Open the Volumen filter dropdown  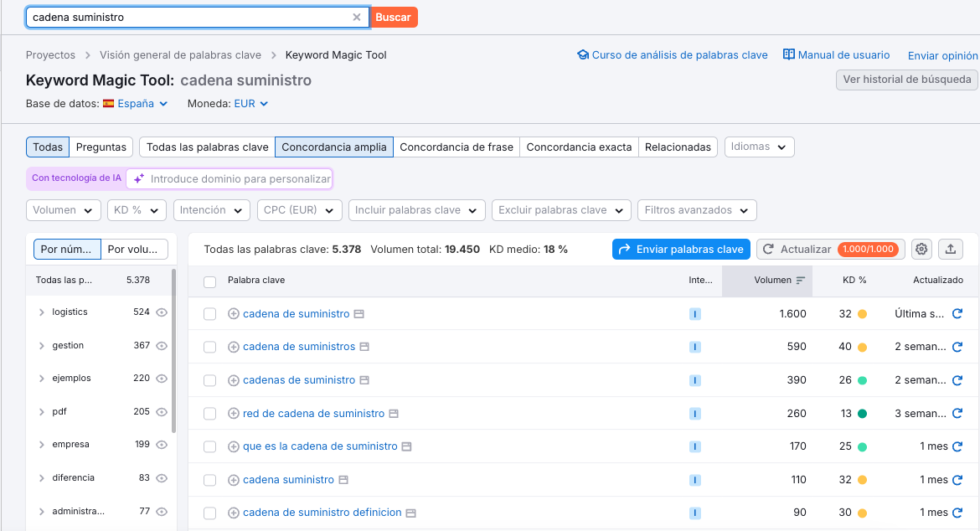[63, 209]
